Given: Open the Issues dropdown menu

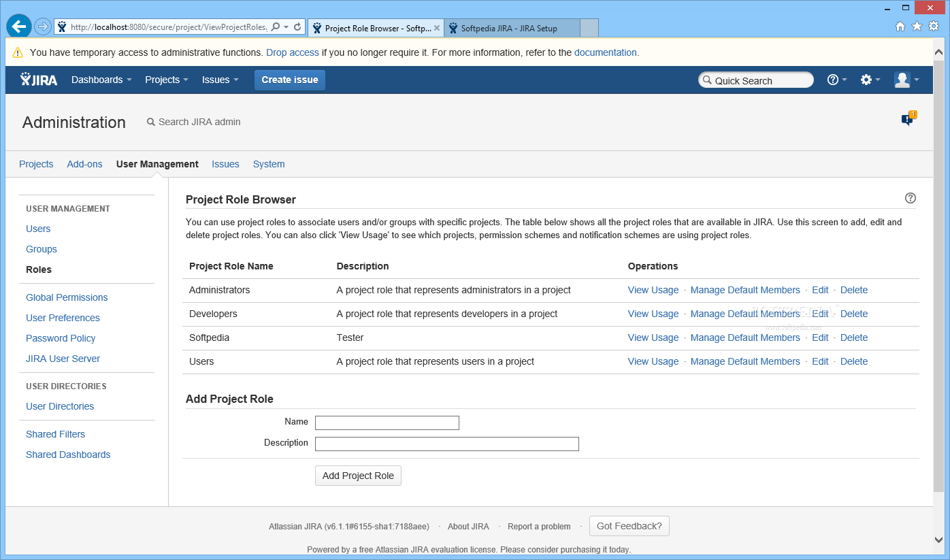Looking at the screenshot, I should (220, 80).
